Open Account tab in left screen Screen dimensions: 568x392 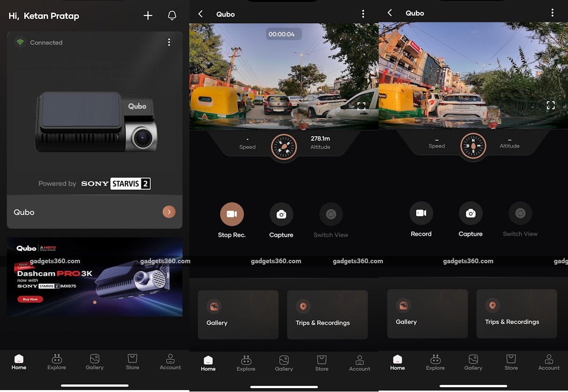coord(170,362)
